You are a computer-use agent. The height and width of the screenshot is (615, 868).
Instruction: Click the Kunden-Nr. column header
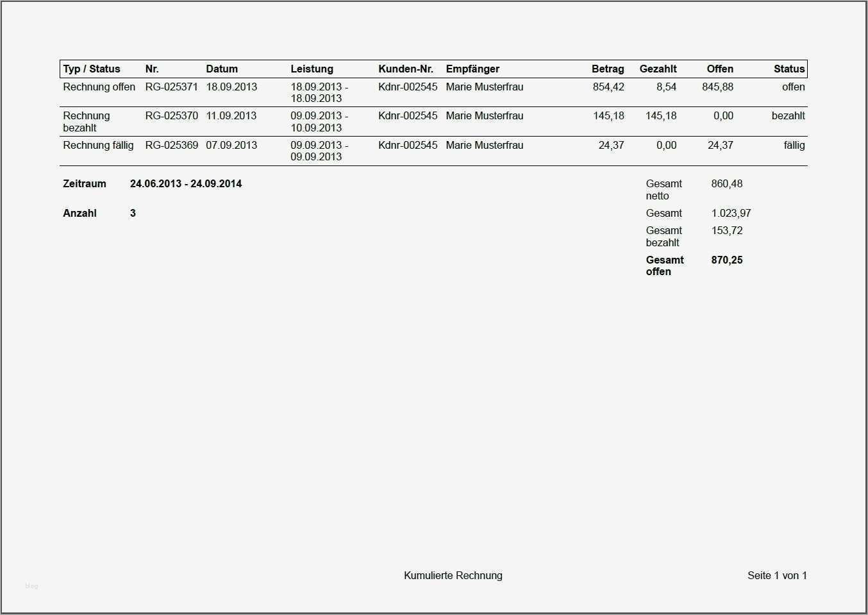[406, 69]
